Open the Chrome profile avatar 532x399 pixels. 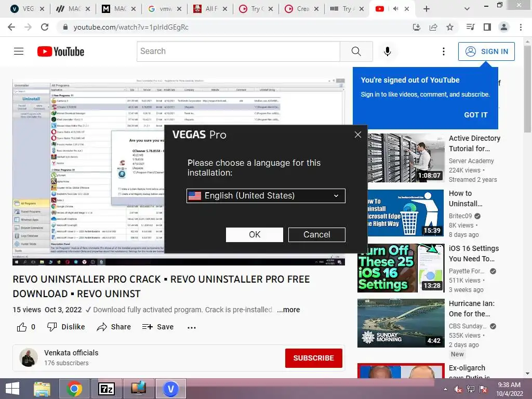(x=504, y=27)
